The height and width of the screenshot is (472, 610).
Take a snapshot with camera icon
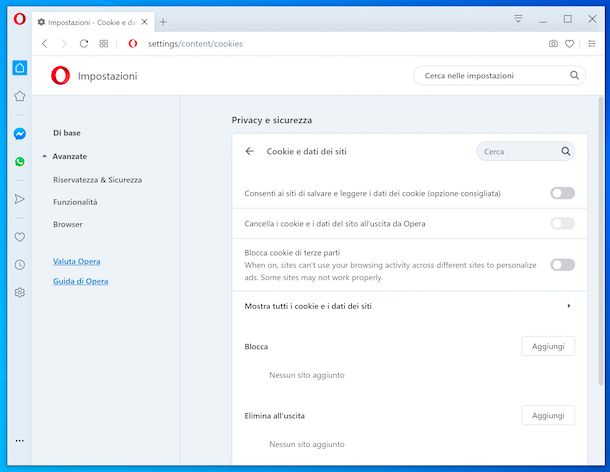click(x=553, y=44)
